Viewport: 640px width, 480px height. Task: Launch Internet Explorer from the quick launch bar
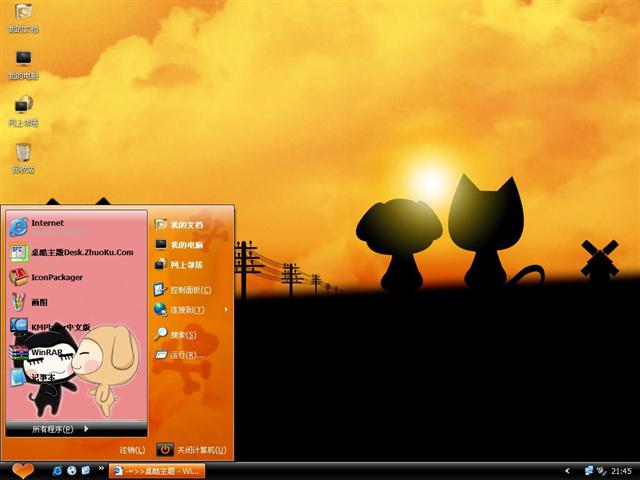tap(57, 471)
